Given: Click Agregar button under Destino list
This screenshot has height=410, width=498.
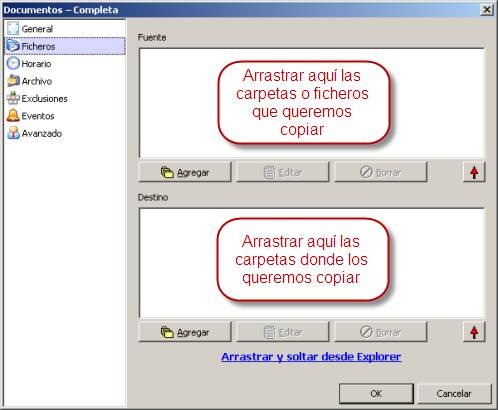Looking at the screenshot, I should (x=185, y=332).
